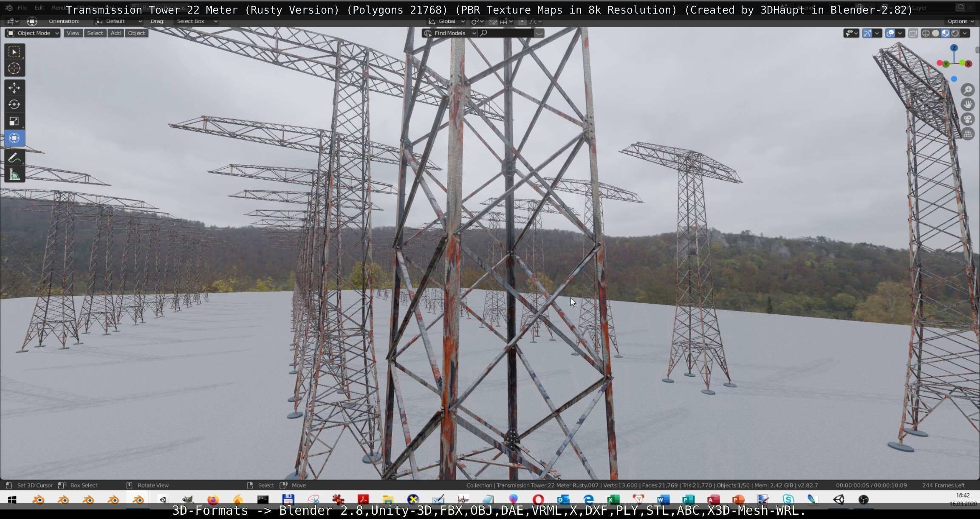This screenshot has height=519, width=980.
Task: Pick the Scale tool
Action: tap(14, 121)
